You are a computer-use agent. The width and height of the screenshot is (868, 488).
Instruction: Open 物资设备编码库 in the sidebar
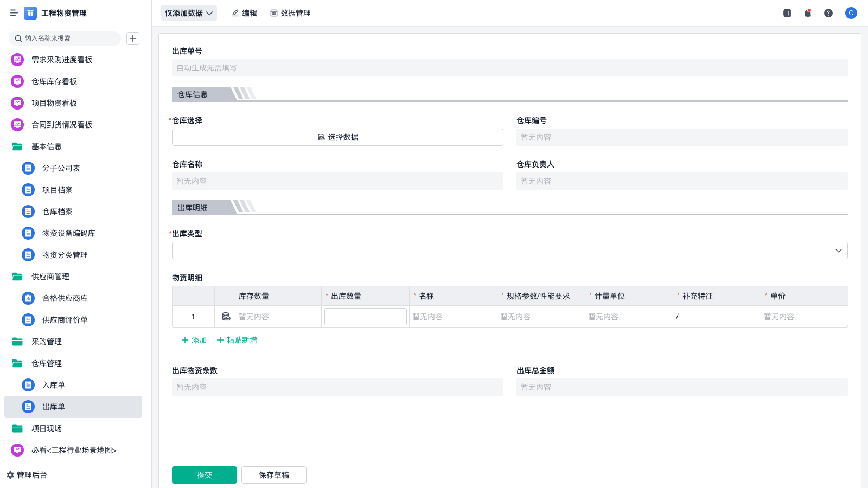(73, 233)
